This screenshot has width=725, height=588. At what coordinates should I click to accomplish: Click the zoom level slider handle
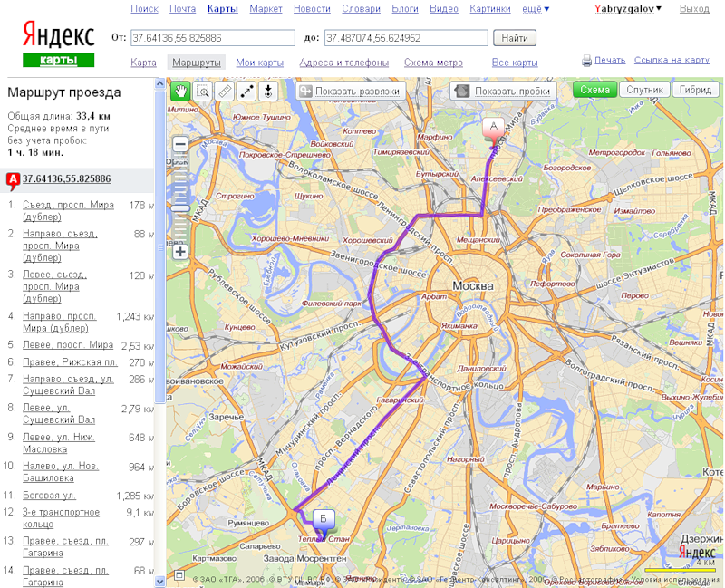click(180, 208)
